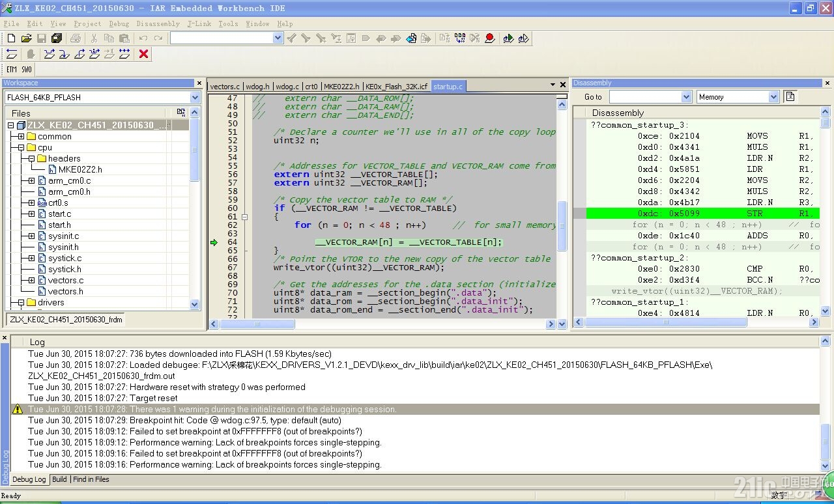This screenshot has width=834, height=504.
Task: Click the Open file toolbar icon
Action: (27, 38)
